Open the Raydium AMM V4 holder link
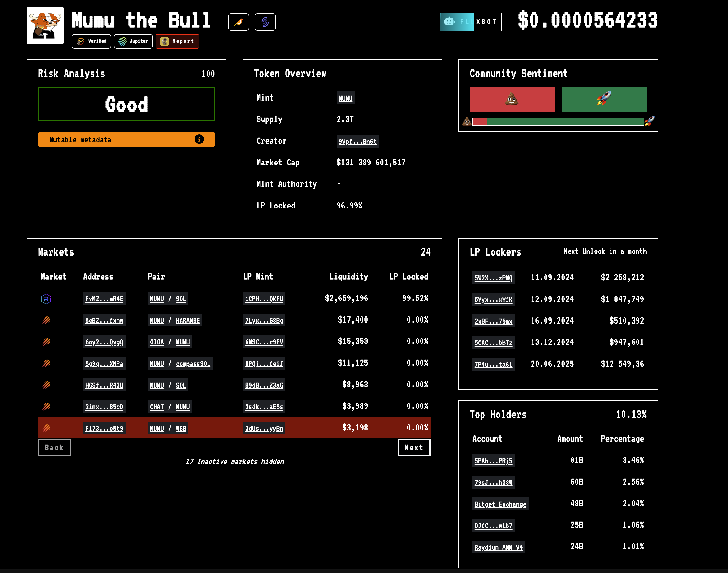This screenshot has width=728, height=573. pos(498,547)
